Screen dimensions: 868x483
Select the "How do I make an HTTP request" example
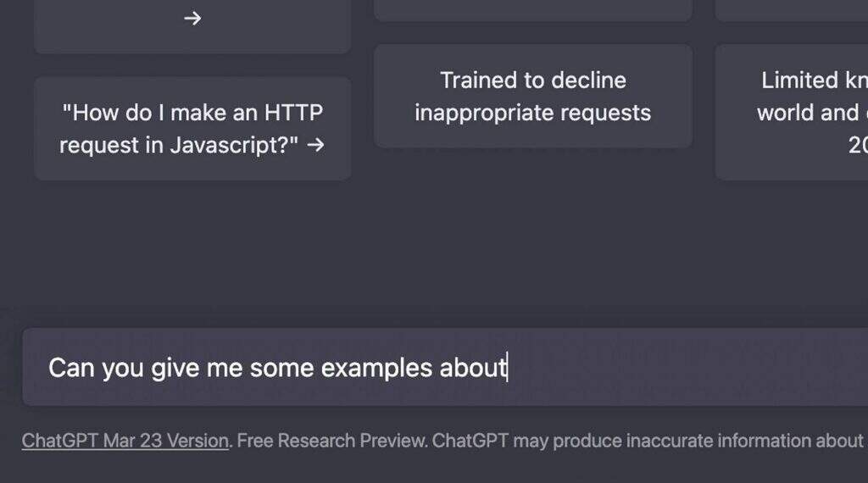(x=192, y=128)
